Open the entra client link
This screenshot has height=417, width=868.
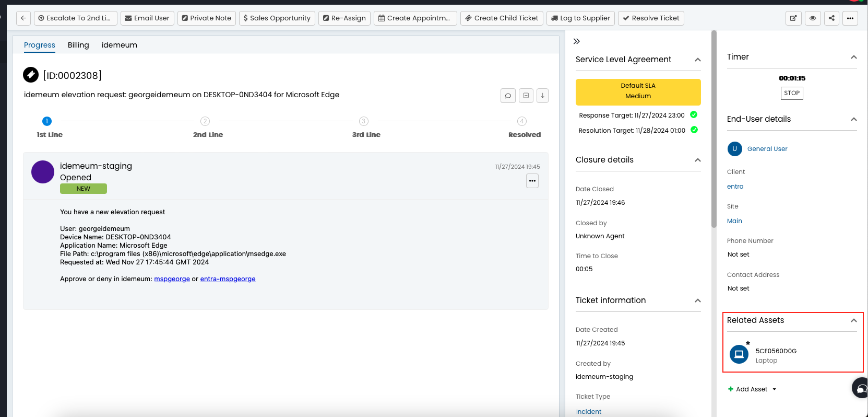(x=735, y=187)
